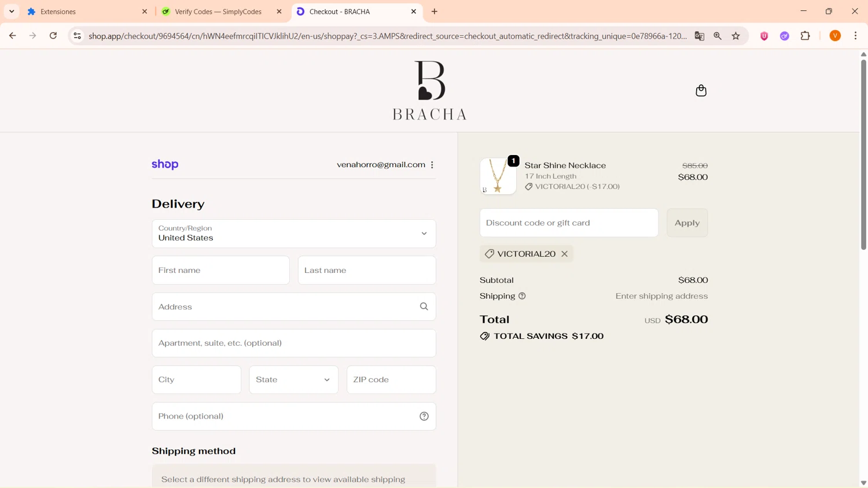Click the Apply discount button

tap(687, 223)
